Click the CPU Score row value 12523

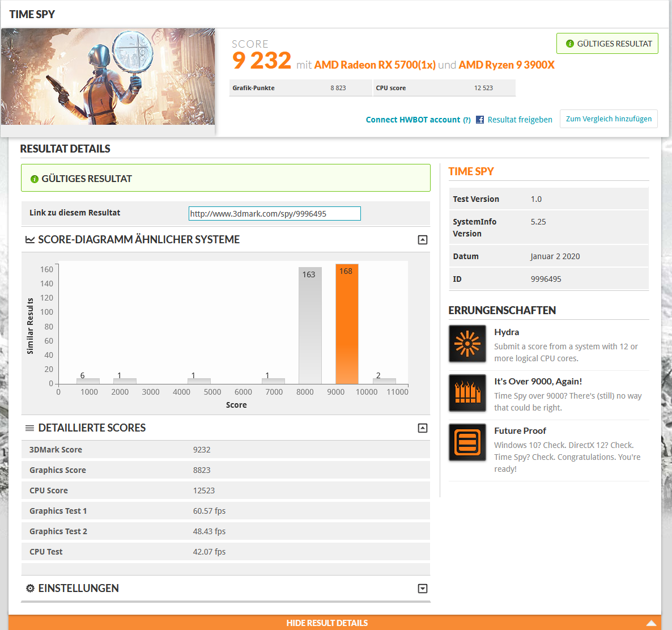tap(204, 491)
